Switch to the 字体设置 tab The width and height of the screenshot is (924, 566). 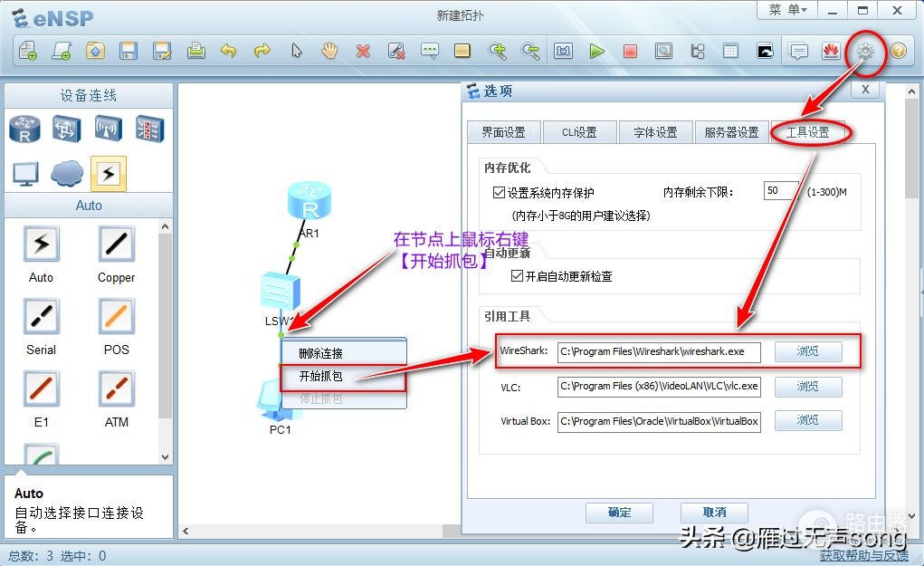655,132
